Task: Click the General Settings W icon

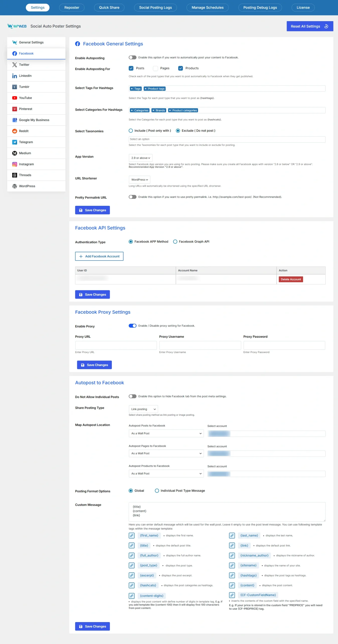Action: point(15,42)
